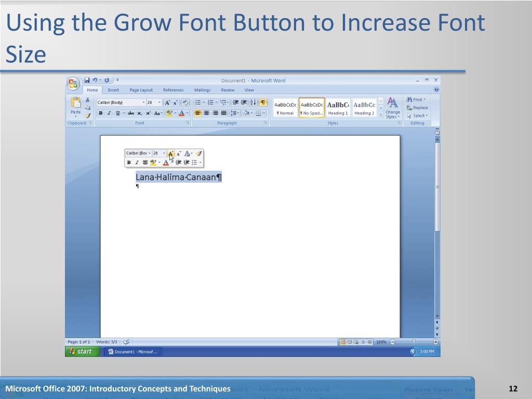The height and width of the screenshot is (399, 532).
Task: Toggle Bold on the Mini toolbar
Action: [x=129, y=163]
